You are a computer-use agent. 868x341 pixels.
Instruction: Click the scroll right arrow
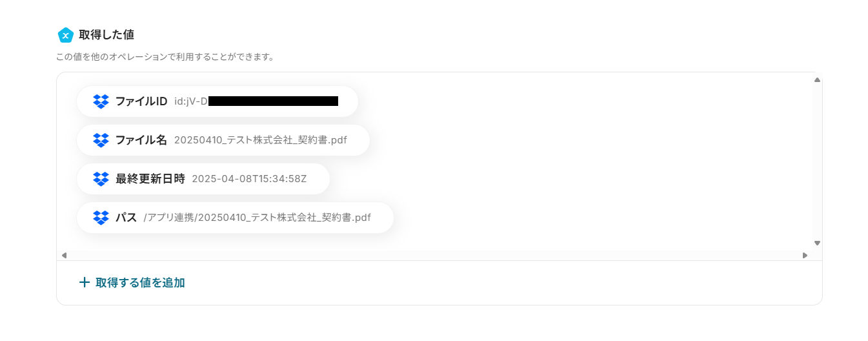pos(805,256)
